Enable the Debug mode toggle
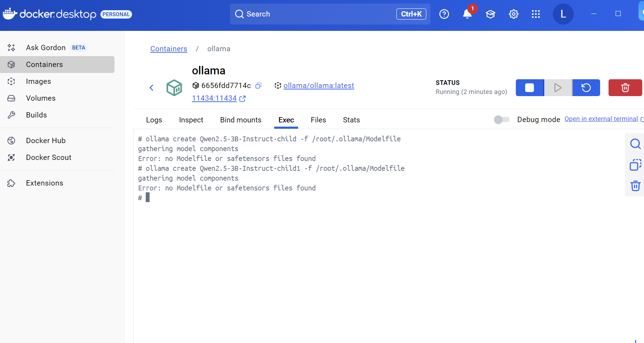Image resolution: width=644 pixels, height=343 pixels. pyautogui.click(x=501, y=120)
